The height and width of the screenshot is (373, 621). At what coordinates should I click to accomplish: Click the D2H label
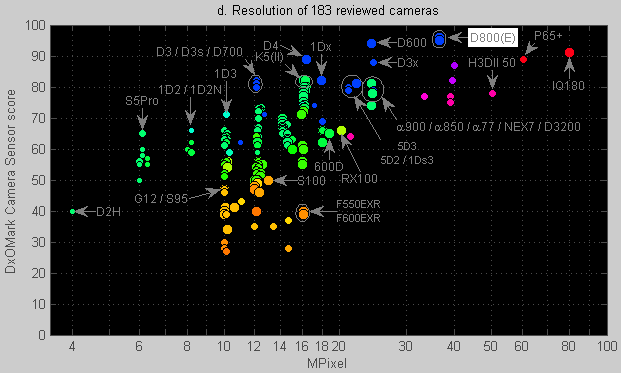point(109,212)
